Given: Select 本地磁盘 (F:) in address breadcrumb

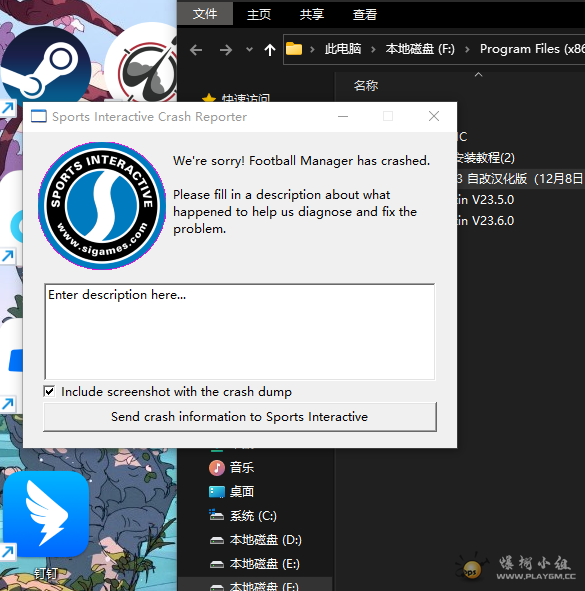Looking at the screenshot, I should [420, 49].
